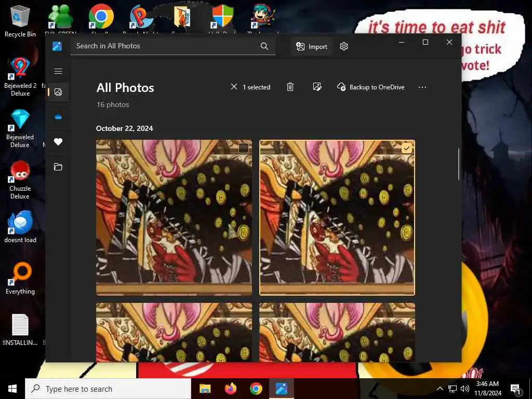Show hidden system tray icons chevron
The height and width of the screenshot is (399, 532).
pyautogui.click(x=440, y=389)
